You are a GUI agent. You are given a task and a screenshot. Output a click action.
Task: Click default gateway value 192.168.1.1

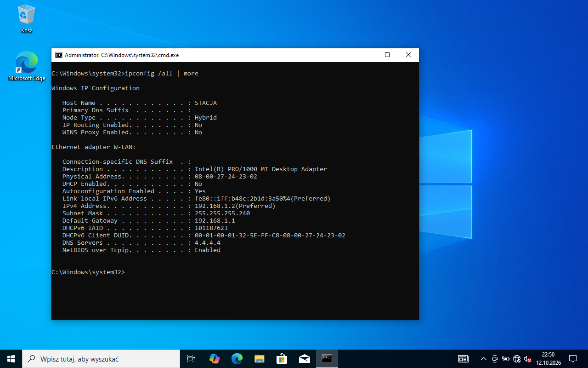[215, 221]
